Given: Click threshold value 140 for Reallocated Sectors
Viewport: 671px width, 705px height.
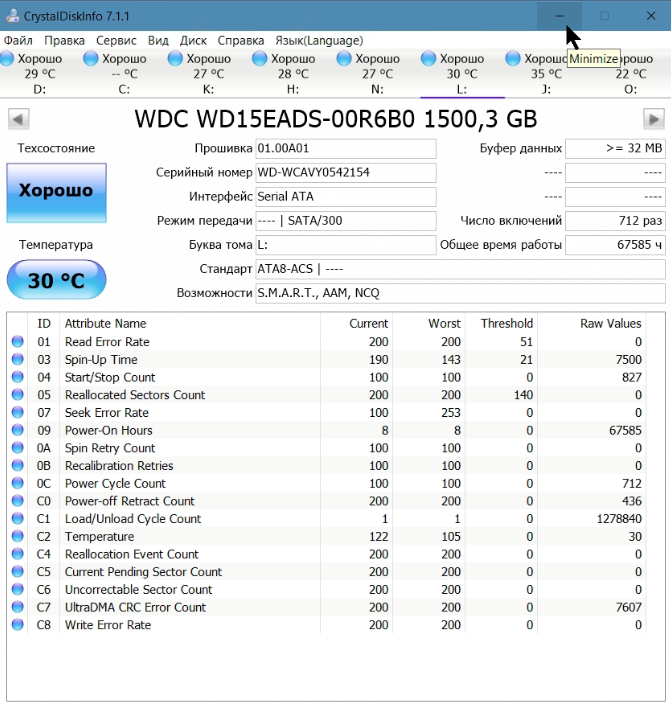Looking at the screenshot, I should click(523, 395).
